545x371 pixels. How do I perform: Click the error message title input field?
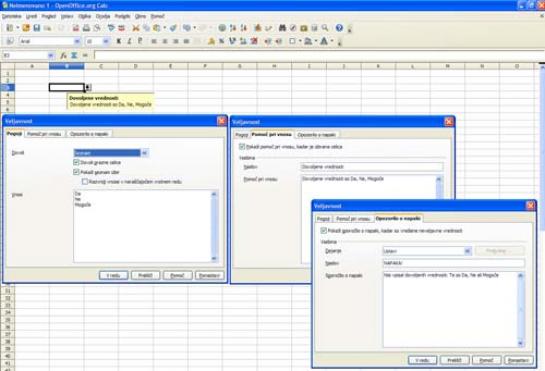pos(453,263)
